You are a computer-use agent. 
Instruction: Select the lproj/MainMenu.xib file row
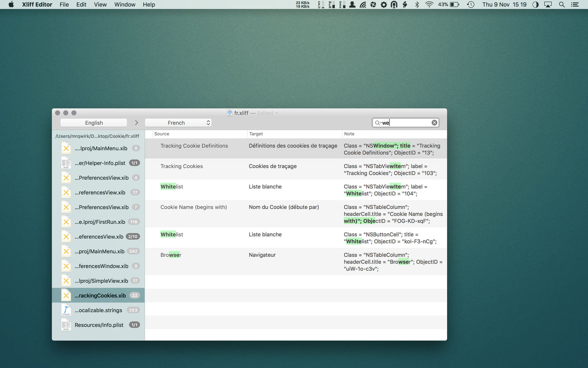point(98,148)
